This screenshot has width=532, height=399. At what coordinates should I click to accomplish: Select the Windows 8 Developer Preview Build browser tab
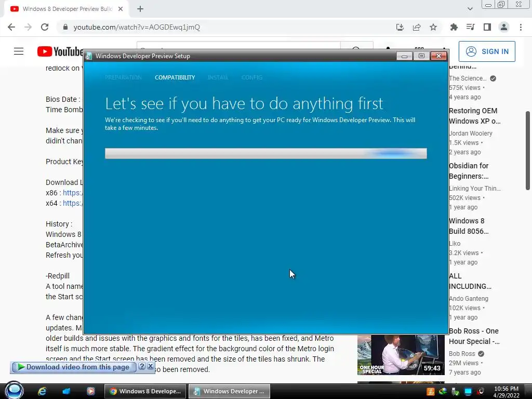(x=66, y=9)
